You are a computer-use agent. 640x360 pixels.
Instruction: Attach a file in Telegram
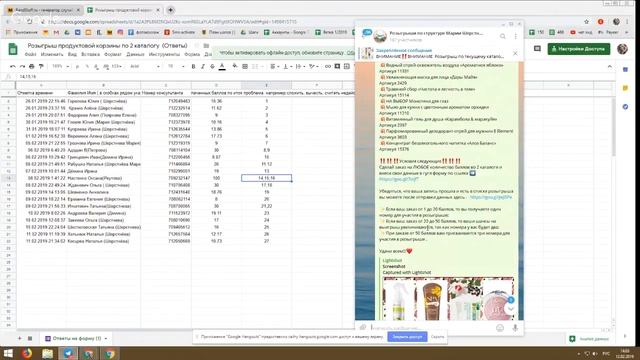tap(363, 327)
